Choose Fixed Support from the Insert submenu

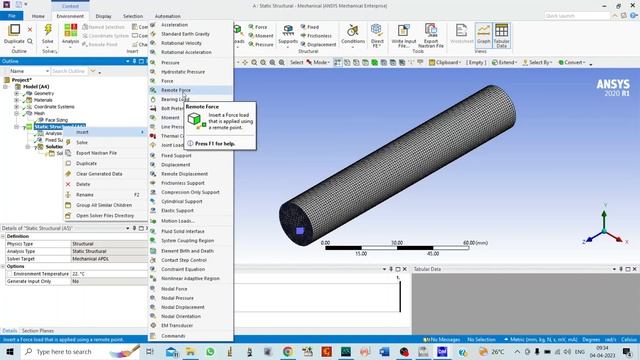(x=190, y=156)
